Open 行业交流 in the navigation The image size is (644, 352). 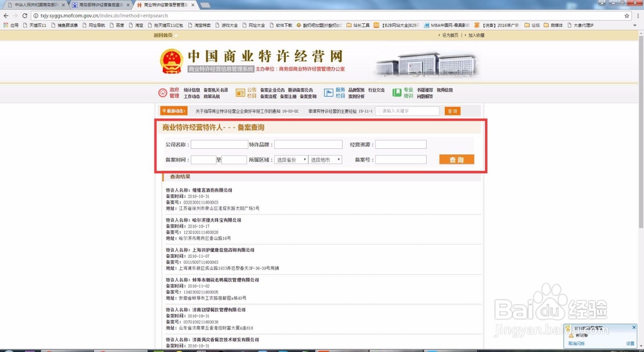(x=376, y=90)
